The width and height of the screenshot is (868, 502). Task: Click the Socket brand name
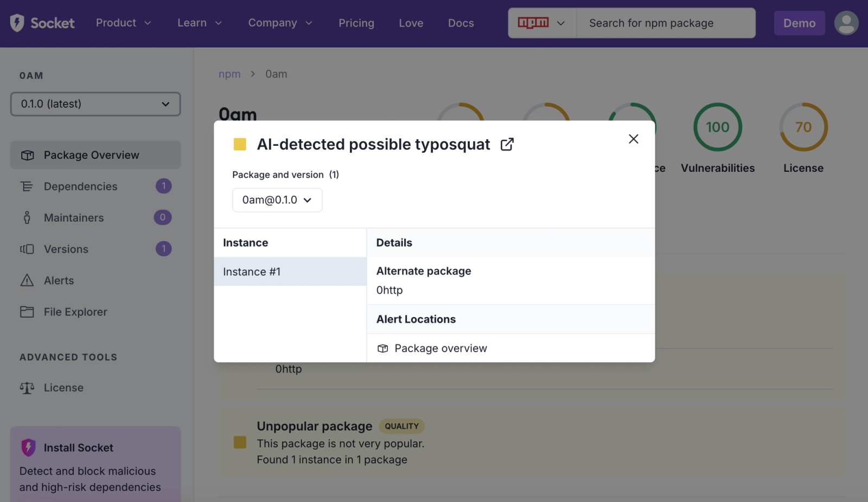(x=53, y=23)
